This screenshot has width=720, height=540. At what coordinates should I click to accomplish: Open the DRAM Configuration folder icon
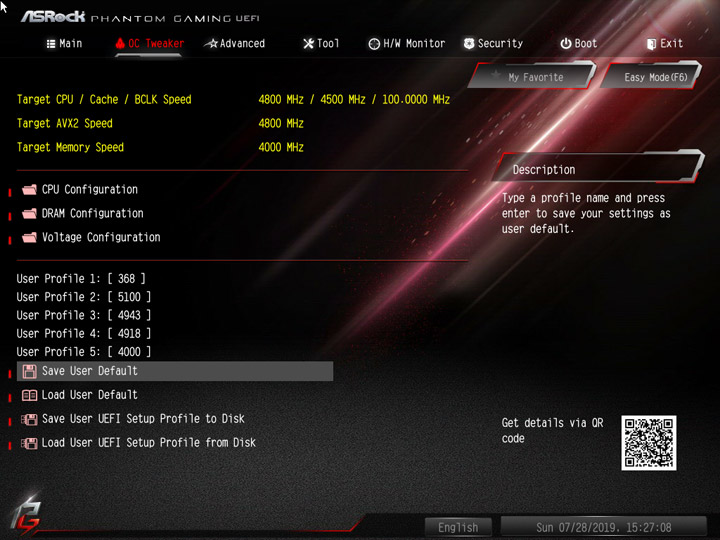tap(29, 214)
